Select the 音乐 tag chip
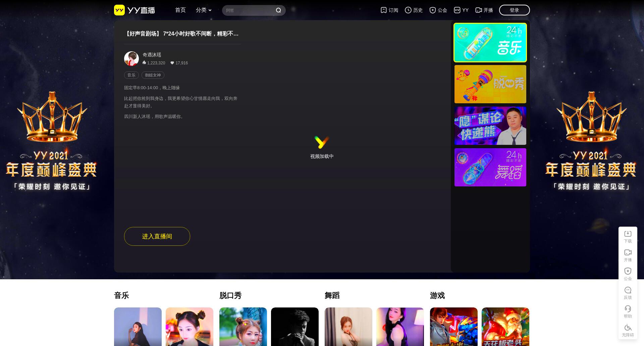 click(131, 75)
